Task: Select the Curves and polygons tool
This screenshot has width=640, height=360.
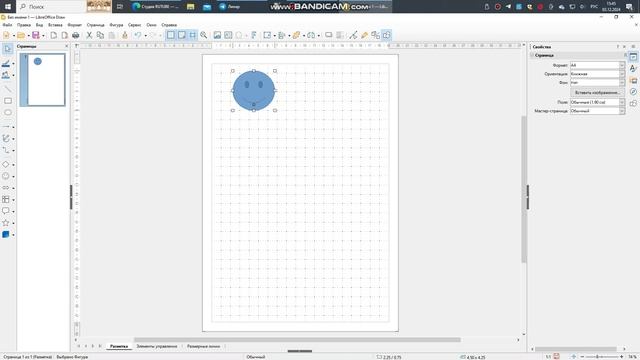Action: [6, 139]
